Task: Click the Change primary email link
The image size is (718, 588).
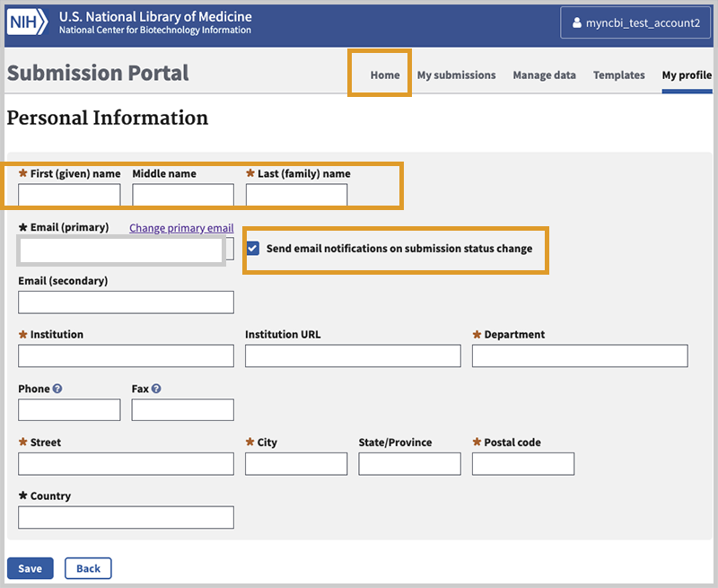Action: 181,228
